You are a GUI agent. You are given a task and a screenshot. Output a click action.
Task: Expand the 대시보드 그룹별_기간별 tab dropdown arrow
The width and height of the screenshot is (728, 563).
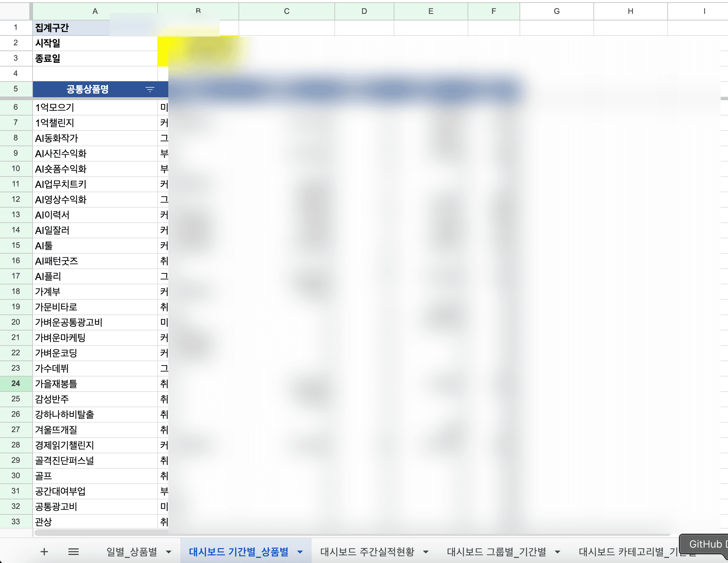pos(558,552)
